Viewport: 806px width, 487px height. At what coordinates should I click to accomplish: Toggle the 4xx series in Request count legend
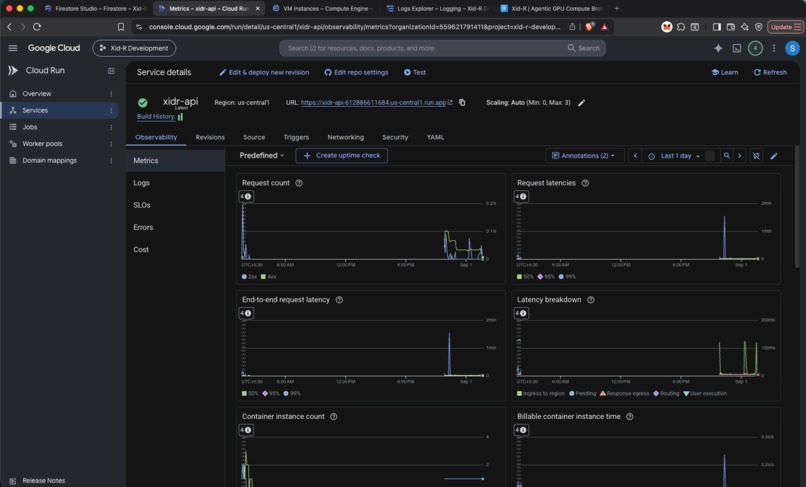[x=268, y=277]
